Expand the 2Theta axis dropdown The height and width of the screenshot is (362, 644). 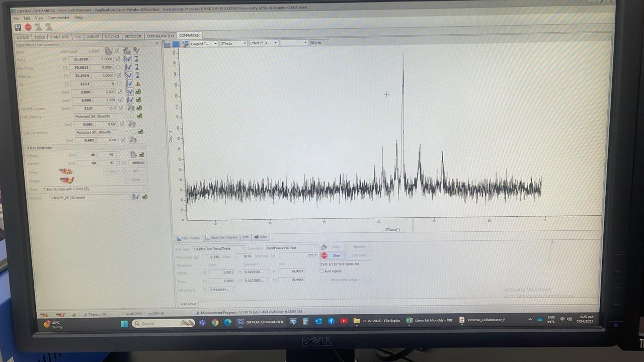click(233, 43)
